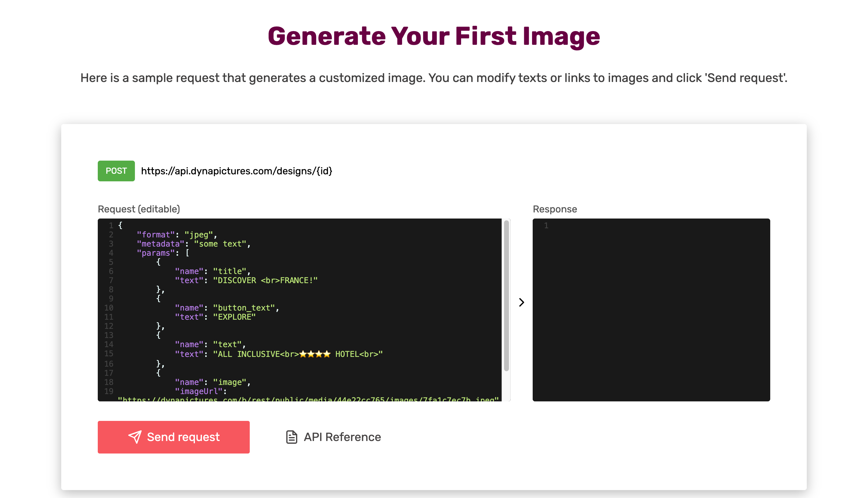Click the "some text" metadata value
Screen dimensions: 868x498
(x=220, y=244)
